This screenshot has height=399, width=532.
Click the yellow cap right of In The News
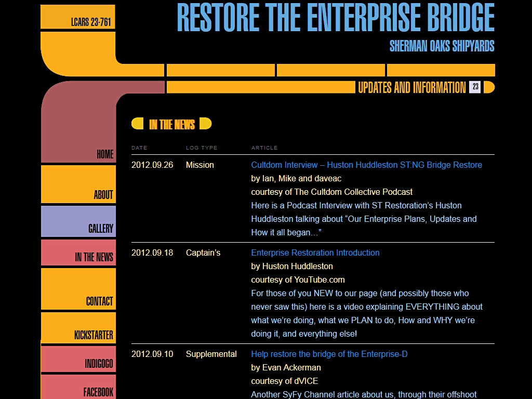coord(205,124)
